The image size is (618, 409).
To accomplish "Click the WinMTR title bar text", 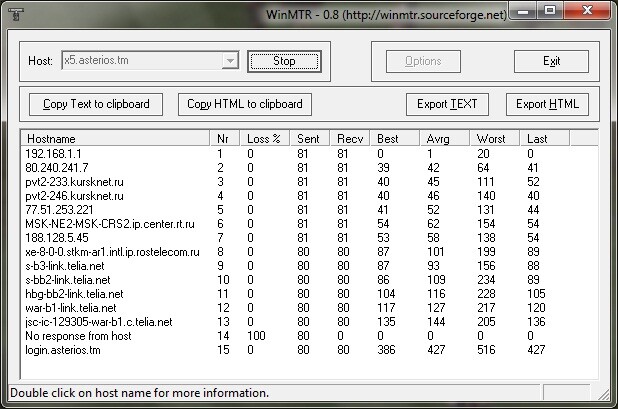I will 386,15.
